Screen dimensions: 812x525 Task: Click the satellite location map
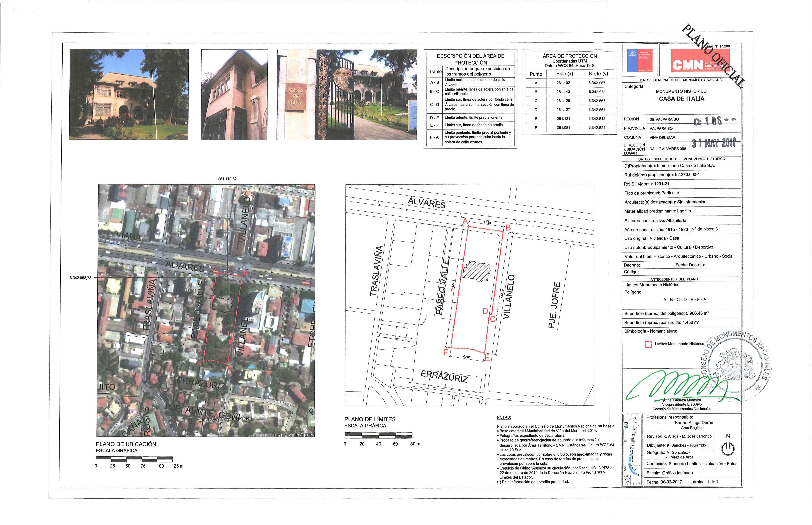coord(206,310)
